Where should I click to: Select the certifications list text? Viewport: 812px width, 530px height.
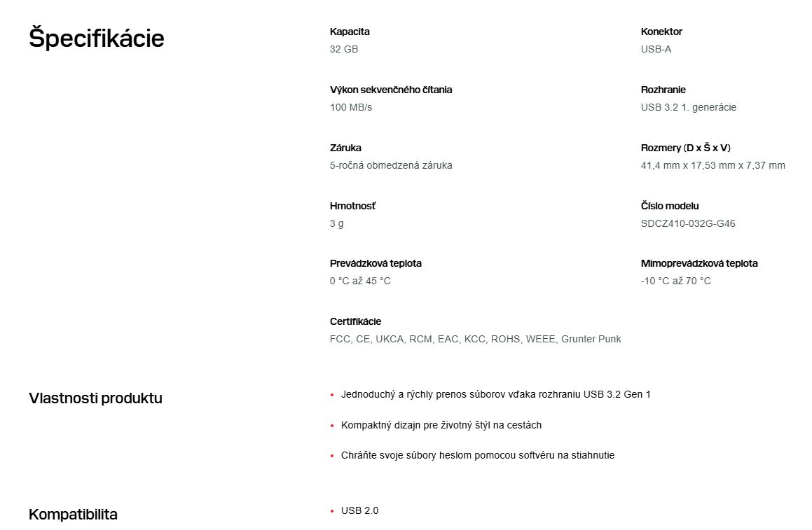[x=475, y=339]
